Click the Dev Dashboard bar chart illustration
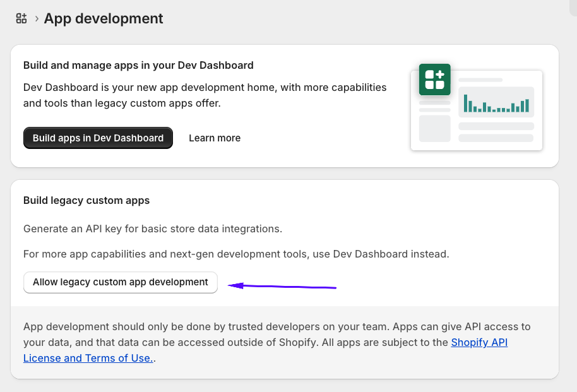 (496, 103)
